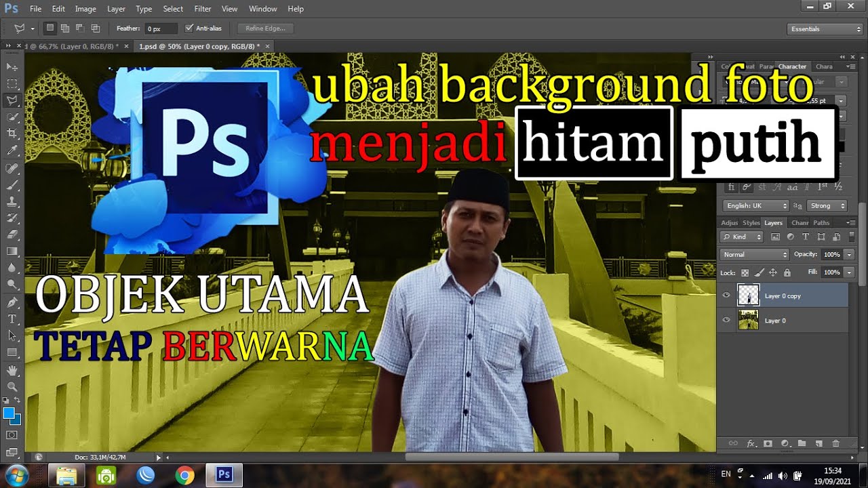Viewport: 868px width, 488px height.
Task: Open Google Chrome from taskbar
Action: click(184, 476)
